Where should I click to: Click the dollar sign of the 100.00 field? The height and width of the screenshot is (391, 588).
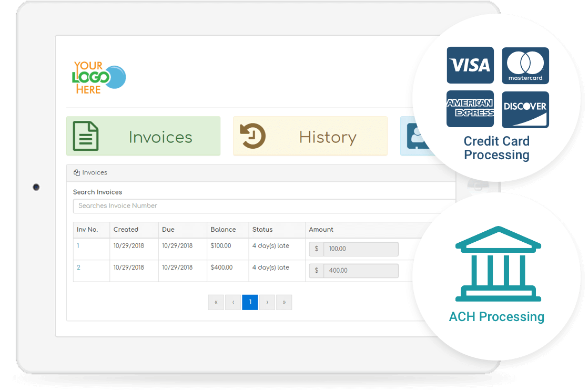tap(317, 249)
